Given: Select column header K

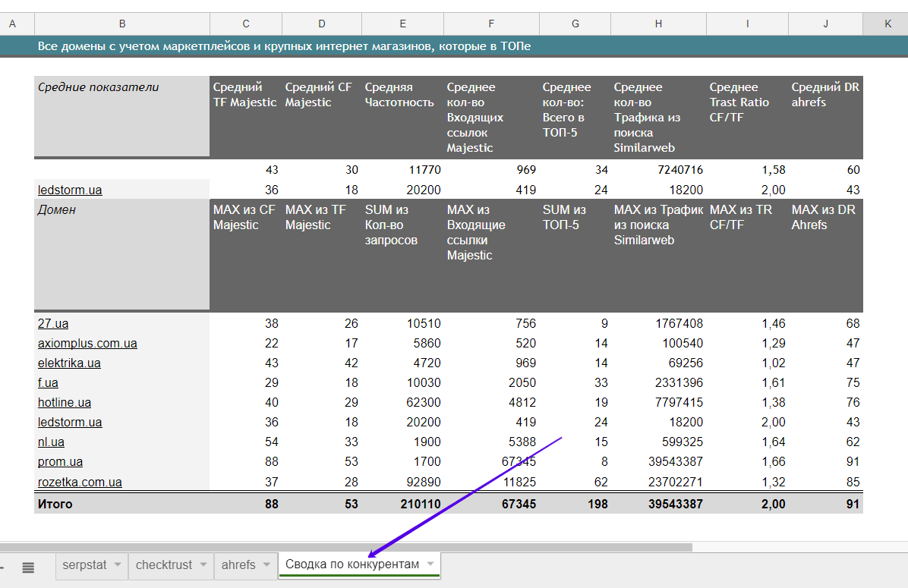Looking at the screenshot, I should tap(888, 24).
